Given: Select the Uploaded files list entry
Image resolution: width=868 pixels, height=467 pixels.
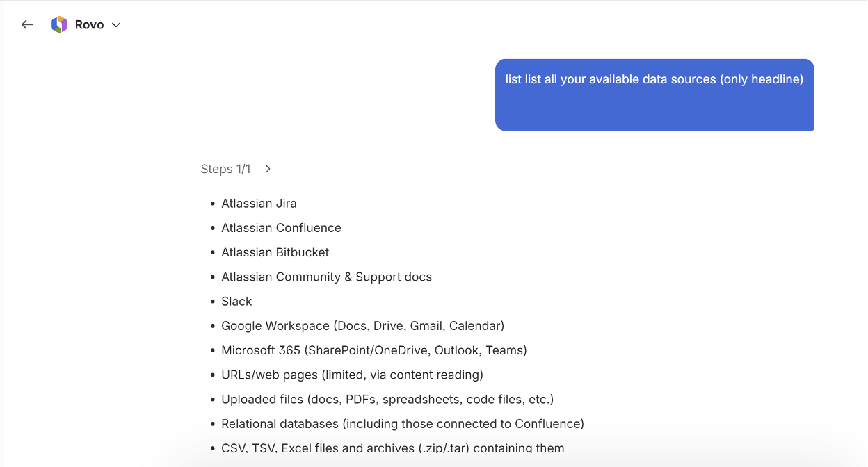Looking at the screenshot, I should (x=387, y=399).
